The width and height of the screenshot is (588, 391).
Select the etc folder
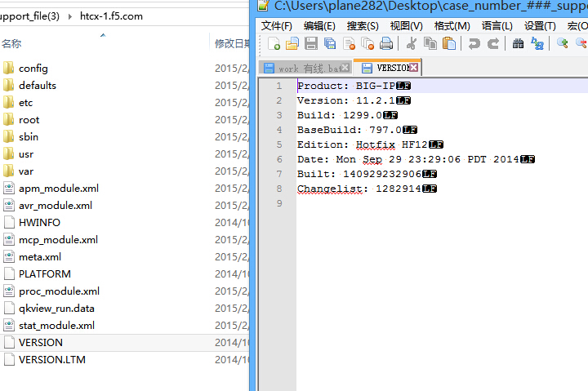[25, 103]
